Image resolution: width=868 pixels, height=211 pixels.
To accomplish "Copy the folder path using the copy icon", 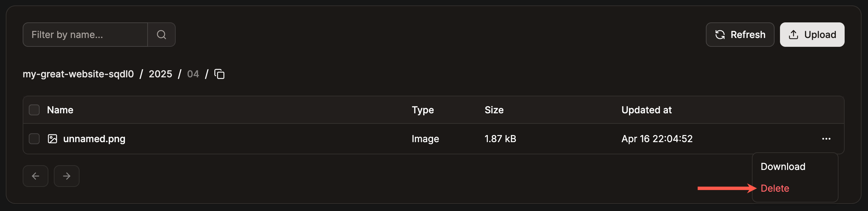I will tap(219, 74).
